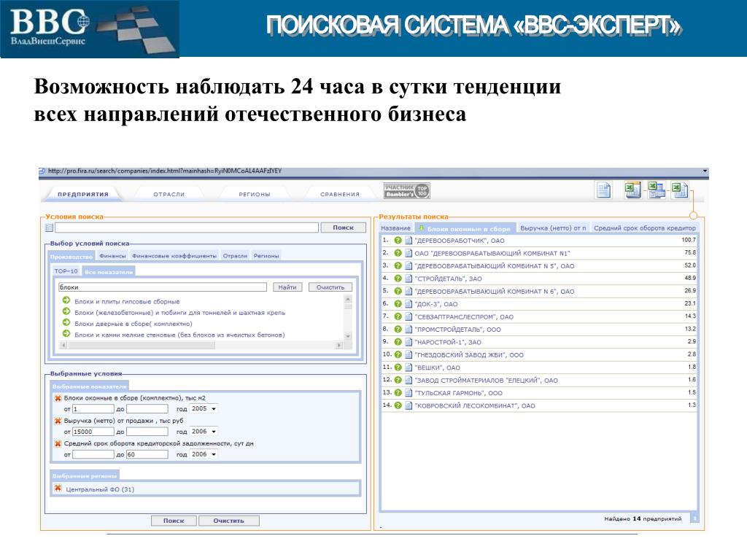Viewport: 747px width, 560px height.
Task: Add 'Блоки и камни мелкие стеновые' indicator
Action: [x=66, y=333]
